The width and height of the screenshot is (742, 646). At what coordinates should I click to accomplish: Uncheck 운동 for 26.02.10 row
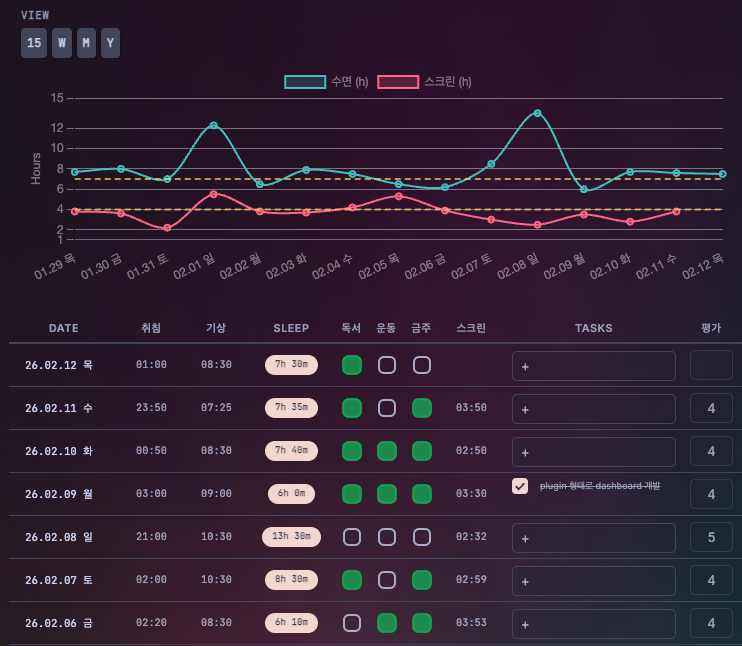click(x=387, y=451)
